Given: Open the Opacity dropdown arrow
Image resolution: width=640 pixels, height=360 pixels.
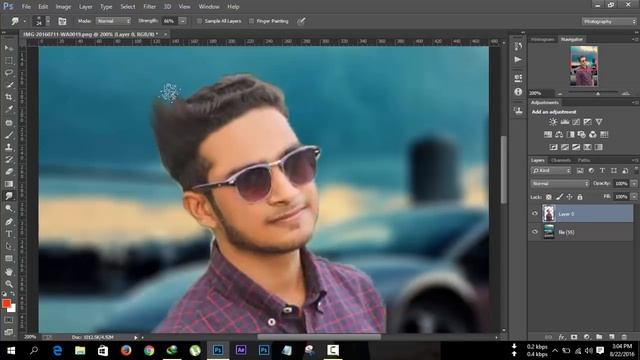Looking at the screenshot, I should tap(633, 184).
